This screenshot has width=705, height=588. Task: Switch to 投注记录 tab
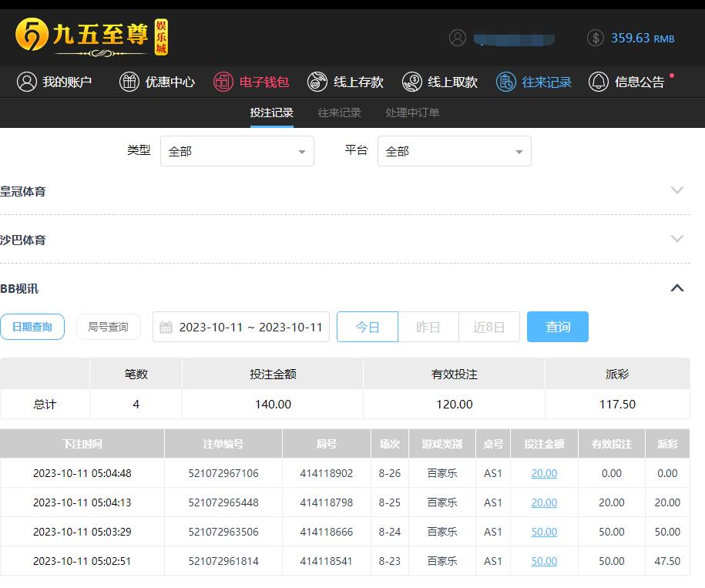[x=271, y=113]
